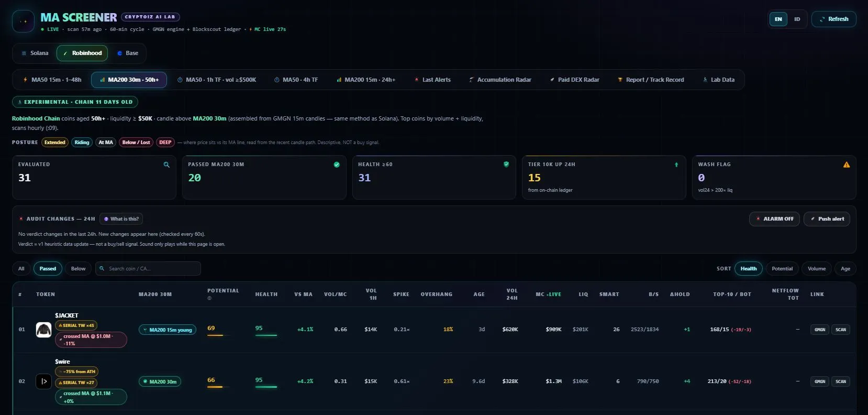Filter by Below coins
Screen dimensions: 868x415
79,269
